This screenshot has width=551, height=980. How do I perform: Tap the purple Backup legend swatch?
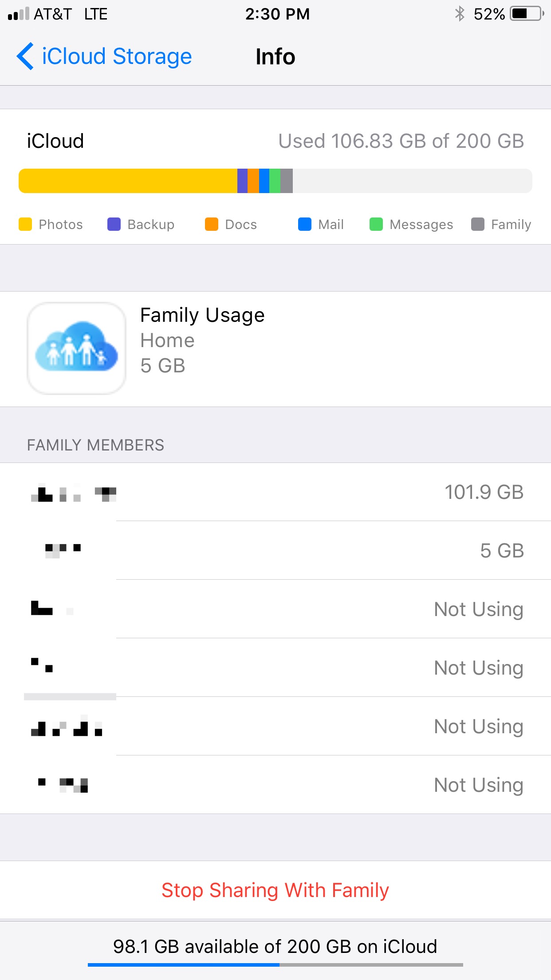(114, 224)
